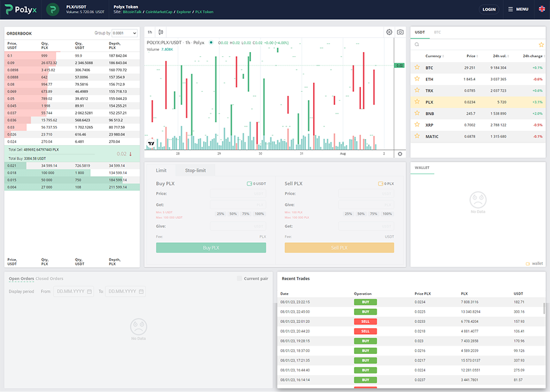
Task: Open language selector UK flag
Action: [x=542, y=9]
